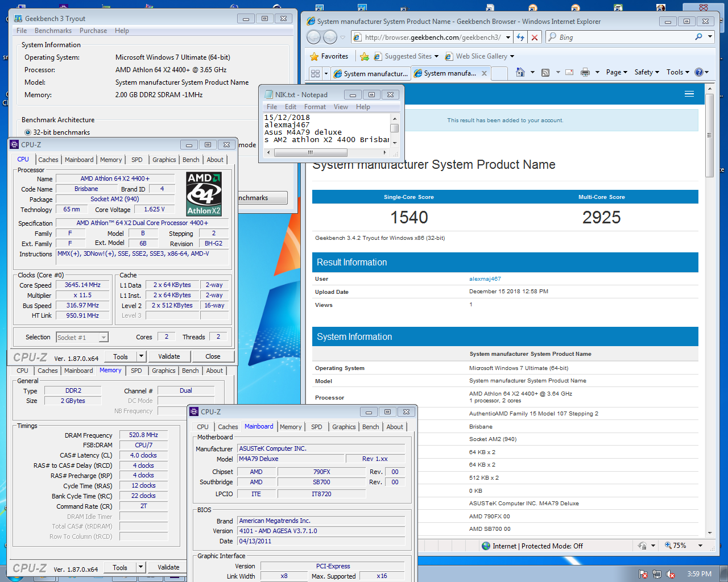The image size is (728, 582).
Task: Click the network tray icon
Action: pos(657,574)
